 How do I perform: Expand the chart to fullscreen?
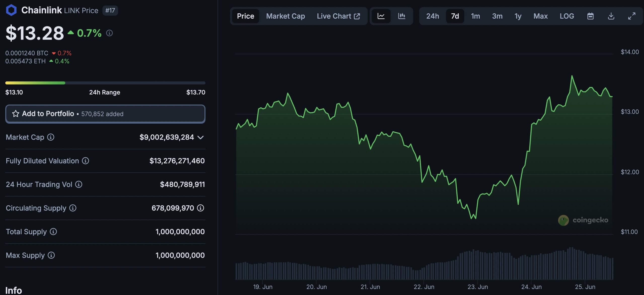631,16
